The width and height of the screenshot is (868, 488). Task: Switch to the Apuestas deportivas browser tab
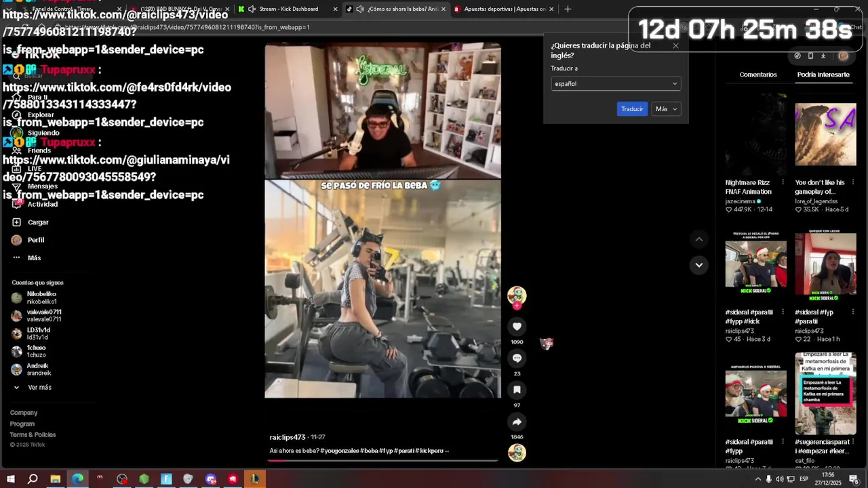tap(505, 9)
